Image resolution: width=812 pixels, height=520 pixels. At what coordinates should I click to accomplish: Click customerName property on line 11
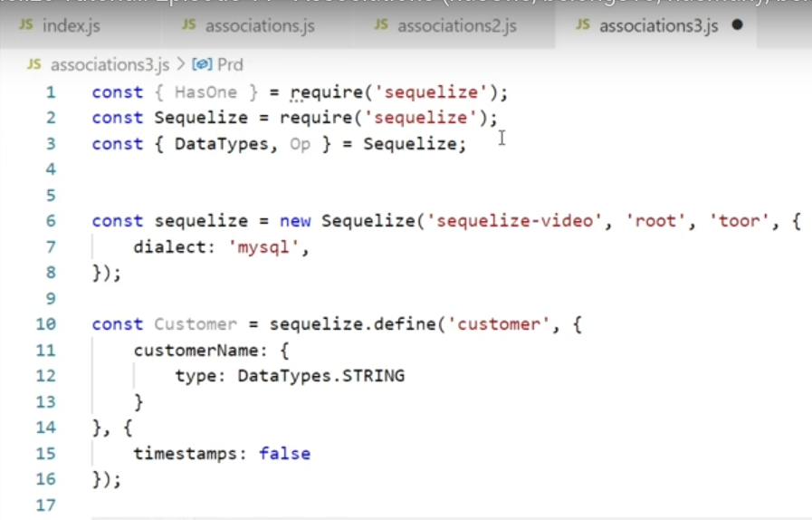(196, 351)
